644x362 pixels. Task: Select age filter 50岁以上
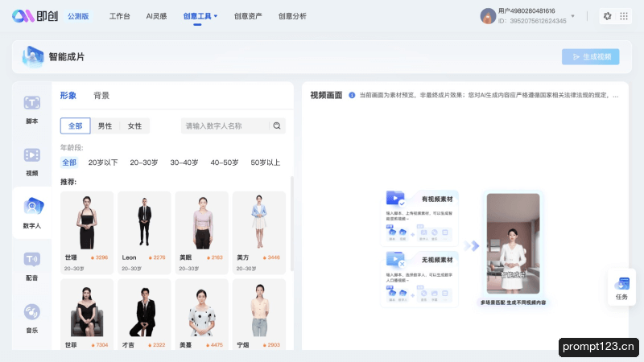click(x=266, y=162)
